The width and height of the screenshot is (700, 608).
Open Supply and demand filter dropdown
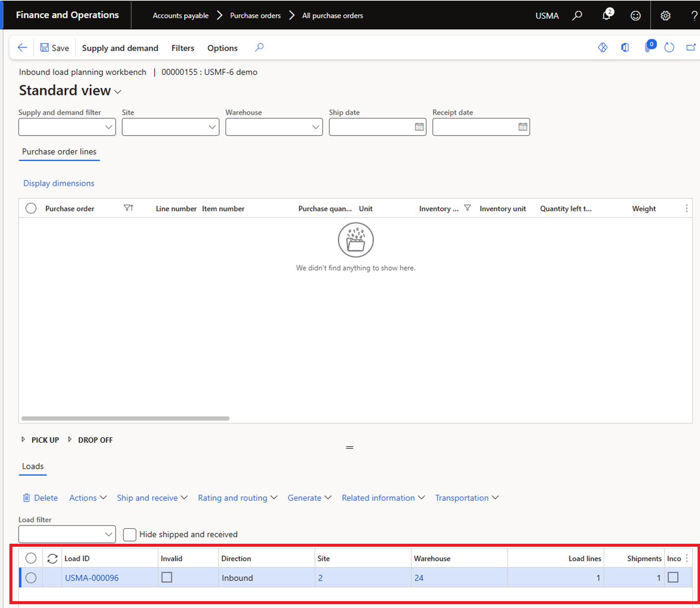108,127
